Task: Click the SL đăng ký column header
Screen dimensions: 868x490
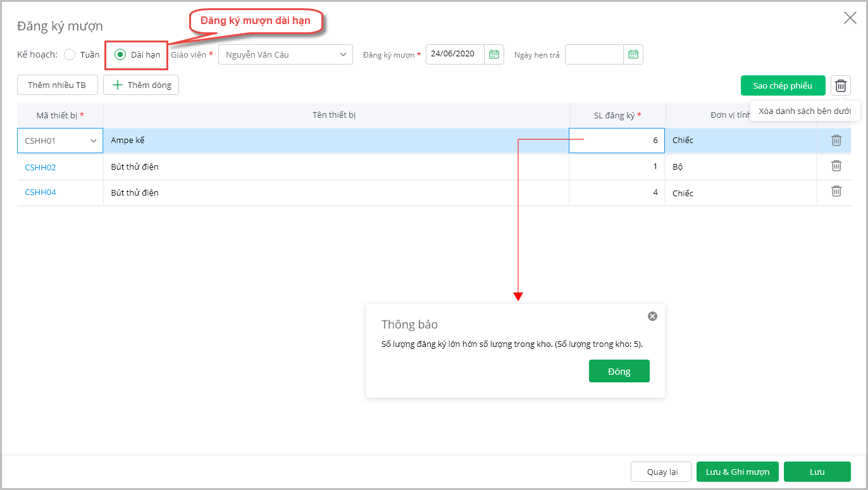Action: point(617,115)
